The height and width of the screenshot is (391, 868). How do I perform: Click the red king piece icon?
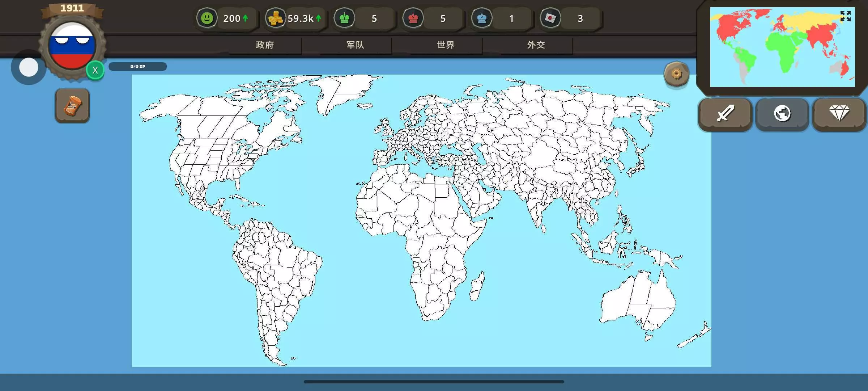pyautogui.click(x=413, y=18)
